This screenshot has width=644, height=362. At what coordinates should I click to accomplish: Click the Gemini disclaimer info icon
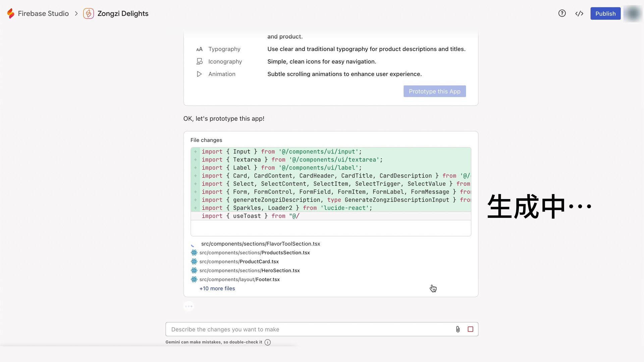(267, 342)
